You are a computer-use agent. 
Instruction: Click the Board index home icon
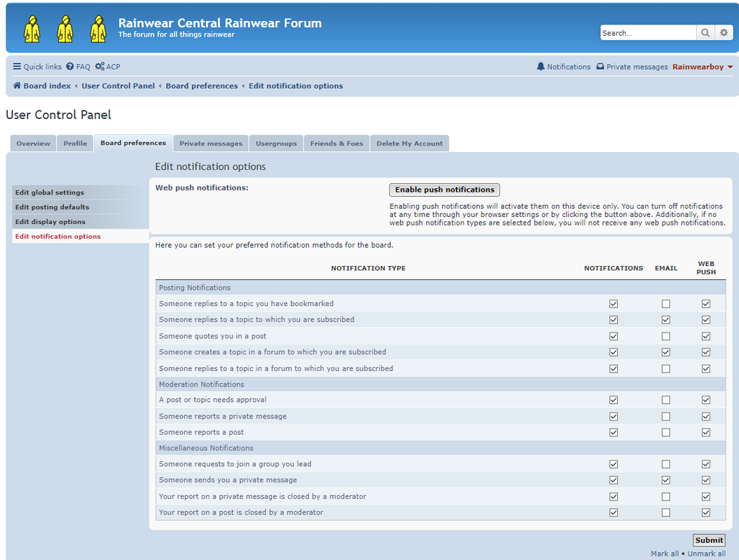tap(17, 85)
